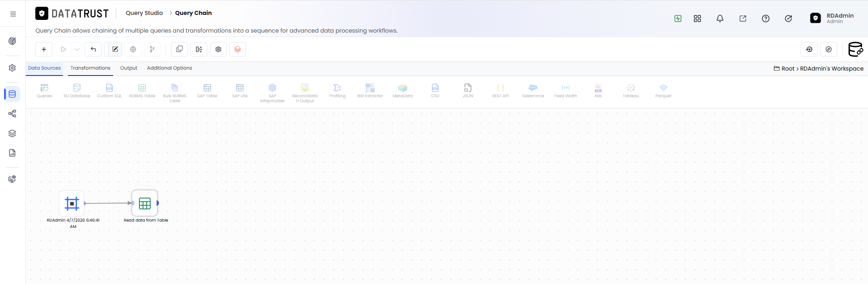Image resolution: width=868 pixels, height=284 pixels.
Task: Select the Tableau data source
Action: (x=631, y=90)
